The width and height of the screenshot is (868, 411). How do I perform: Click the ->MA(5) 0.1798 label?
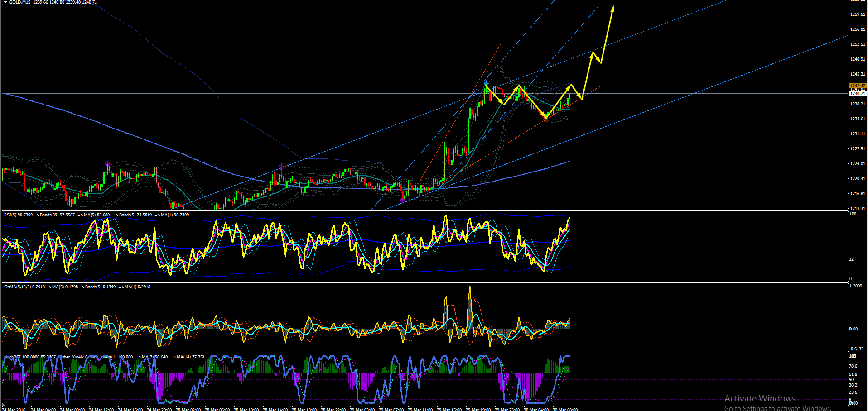tap(63, 287)
